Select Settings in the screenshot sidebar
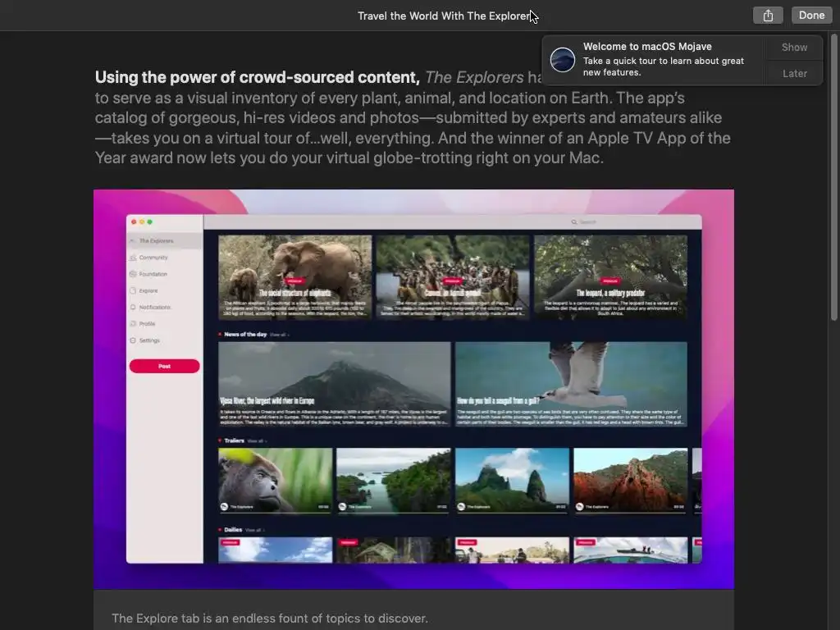The image size is (840, 630). coord(149,340)
